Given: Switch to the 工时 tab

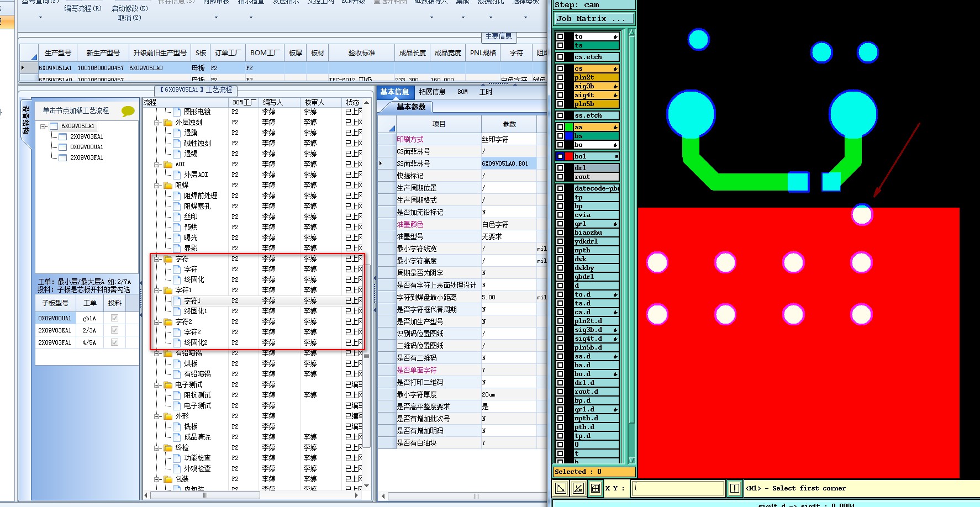Looking at the screenshot, I should point(486,92).
